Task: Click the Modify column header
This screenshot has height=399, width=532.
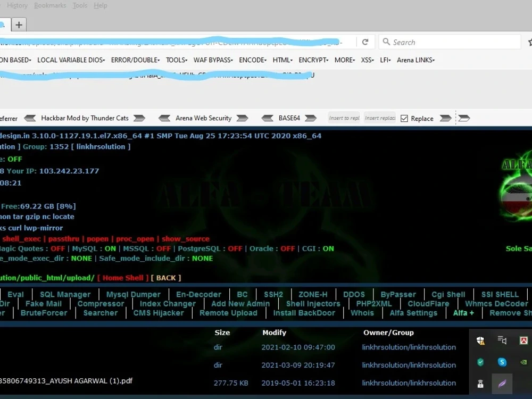Action: tap(274, 332)
